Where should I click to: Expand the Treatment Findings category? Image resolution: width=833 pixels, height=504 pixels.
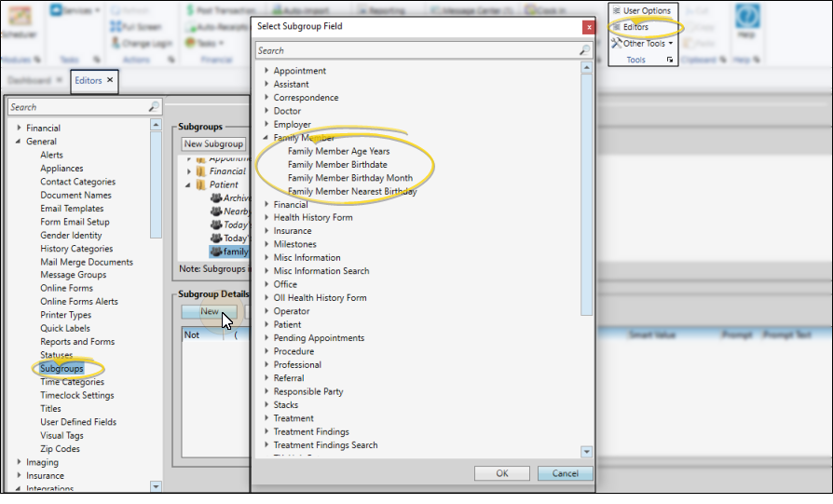tap(266, 432)
